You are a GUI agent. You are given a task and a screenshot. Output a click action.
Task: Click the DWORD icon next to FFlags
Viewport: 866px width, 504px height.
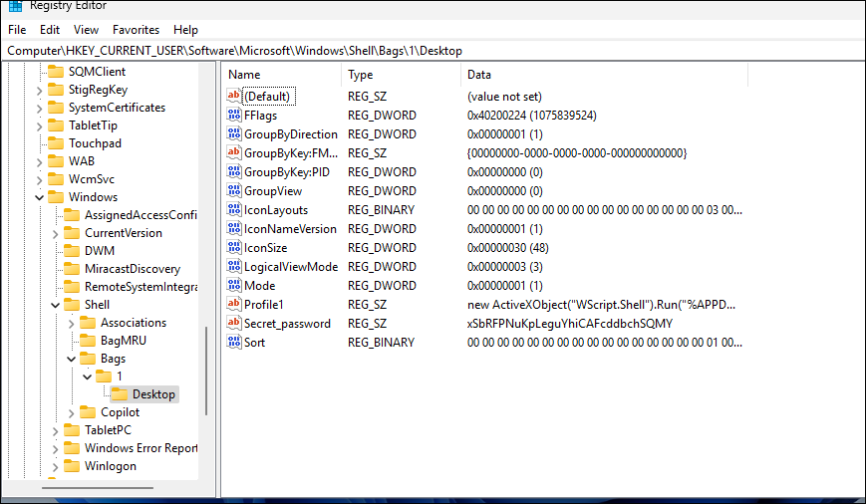tap(233, 115)
